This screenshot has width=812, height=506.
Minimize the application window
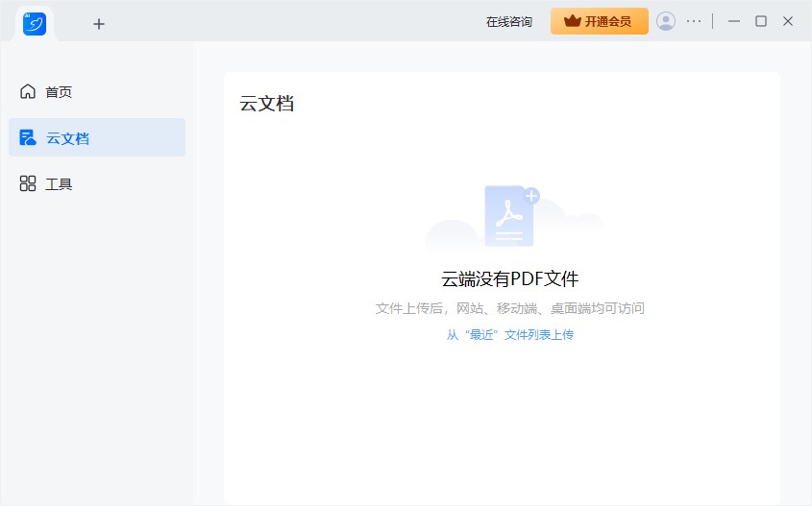pos(734,21)
